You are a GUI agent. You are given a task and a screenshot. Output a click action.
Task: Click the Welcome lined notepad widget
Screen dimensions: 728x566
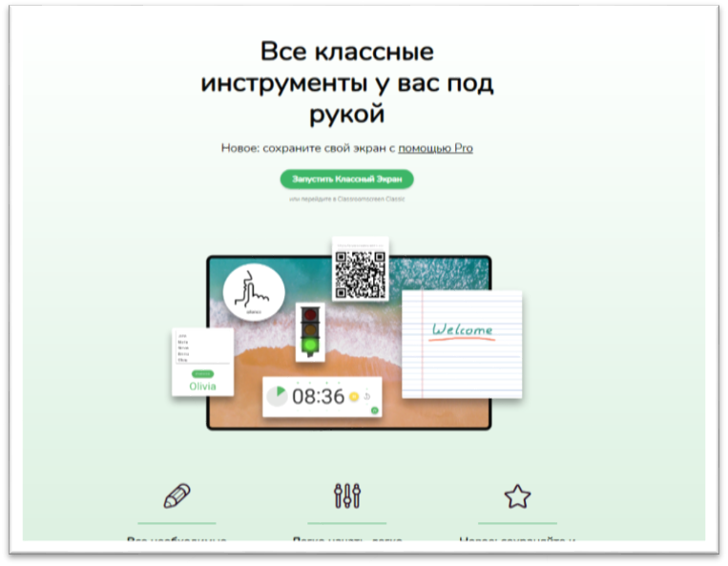pos(462,344)
